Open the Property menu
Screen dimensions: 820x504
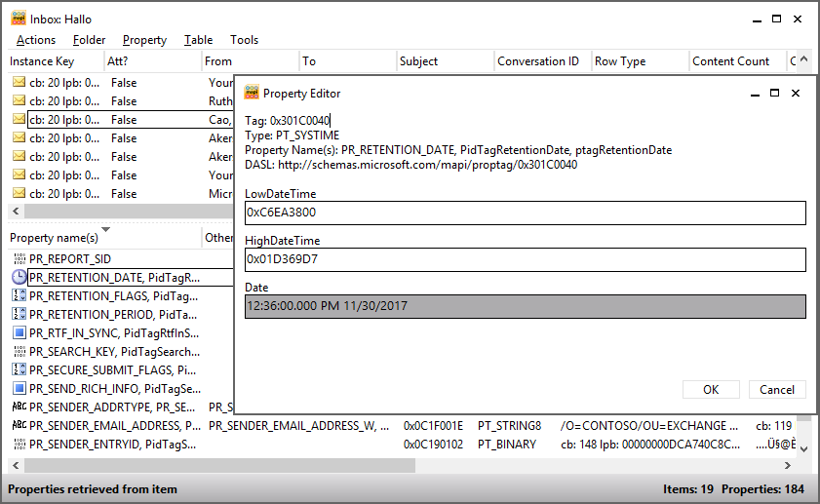tap(144, 40)
